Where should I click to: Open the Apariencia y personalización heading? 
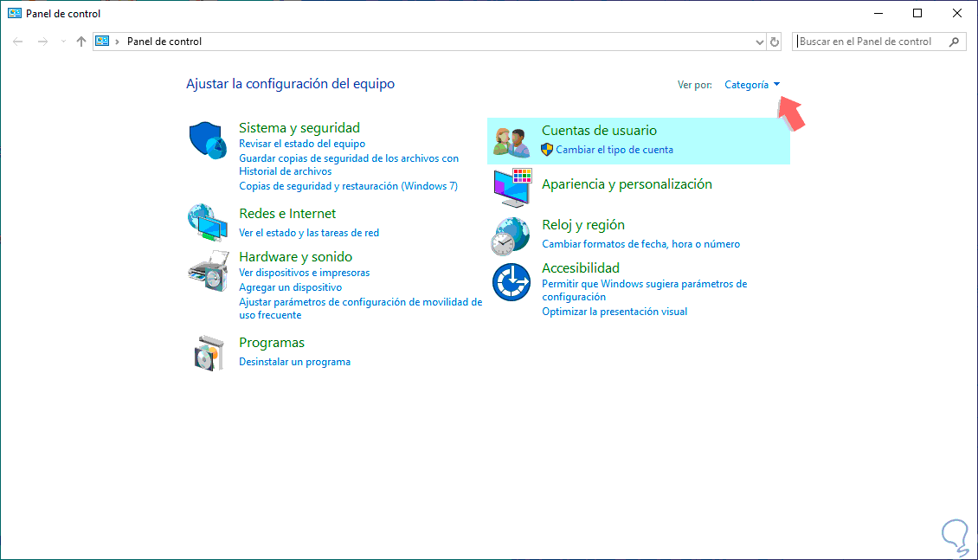pyautogui.click(x=627, y=184)
